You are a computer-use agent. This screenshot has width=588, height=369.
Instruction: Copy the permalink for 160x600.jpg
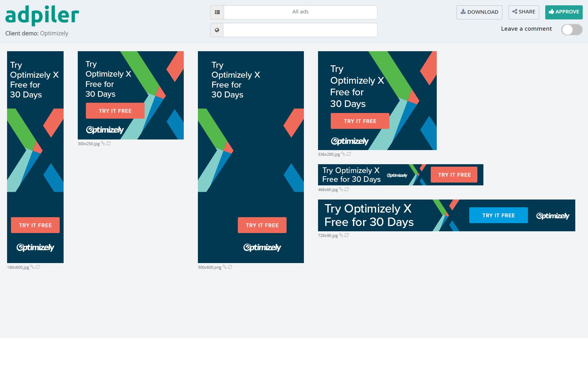coord(32,267)
